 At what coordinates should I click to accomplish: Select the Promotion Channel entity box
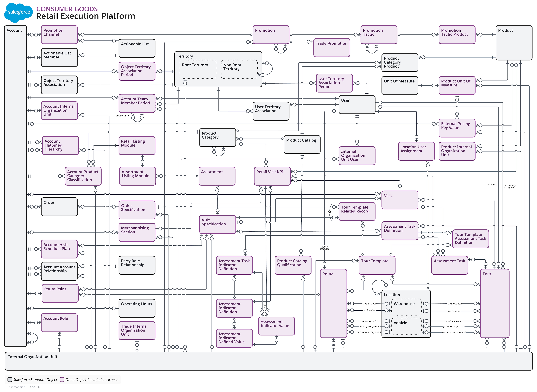point(59,35)
